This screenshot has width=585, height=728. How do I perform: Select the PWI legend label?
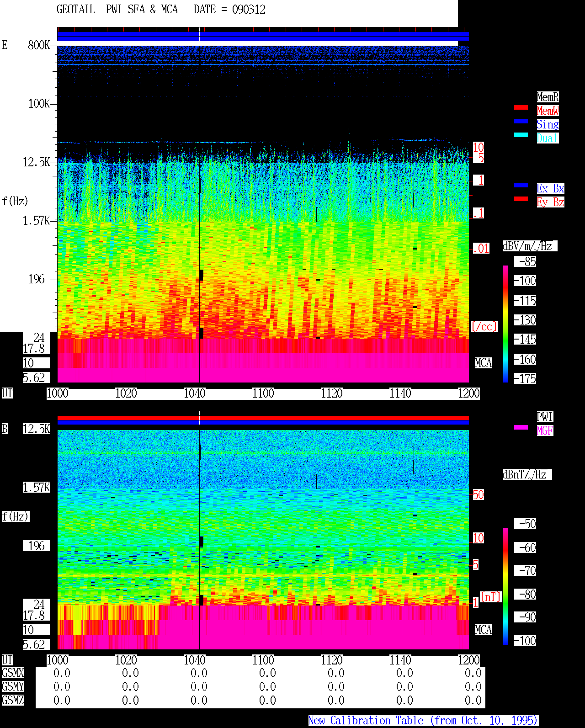[545, 417]
